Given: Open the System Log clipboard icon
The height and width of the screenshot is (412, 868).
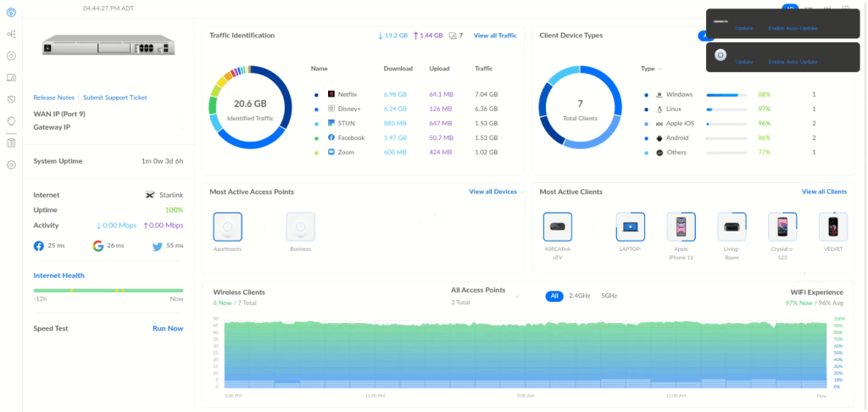Looking at the screenshot, I should pos(11,142).
